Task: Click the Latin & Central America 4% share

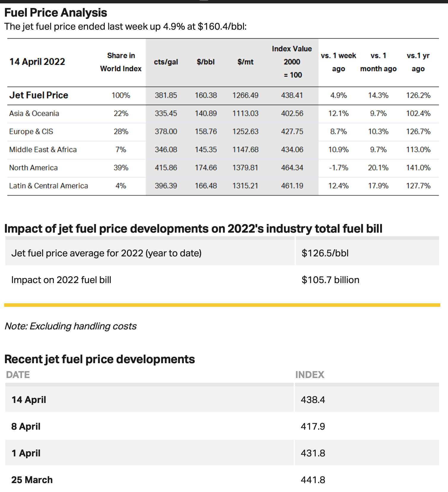Action: [x=121, y=186]
